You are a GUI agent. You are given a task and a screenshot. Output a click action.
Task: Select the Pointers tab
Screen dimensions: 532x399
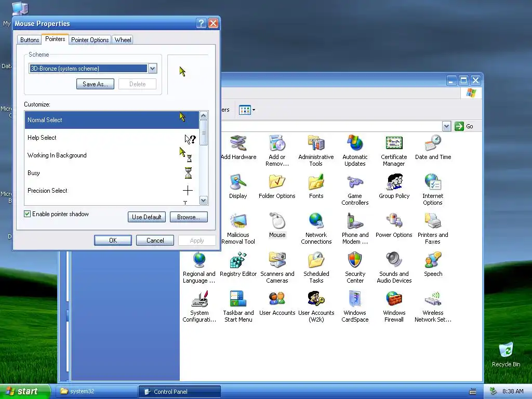click(55, 39)
